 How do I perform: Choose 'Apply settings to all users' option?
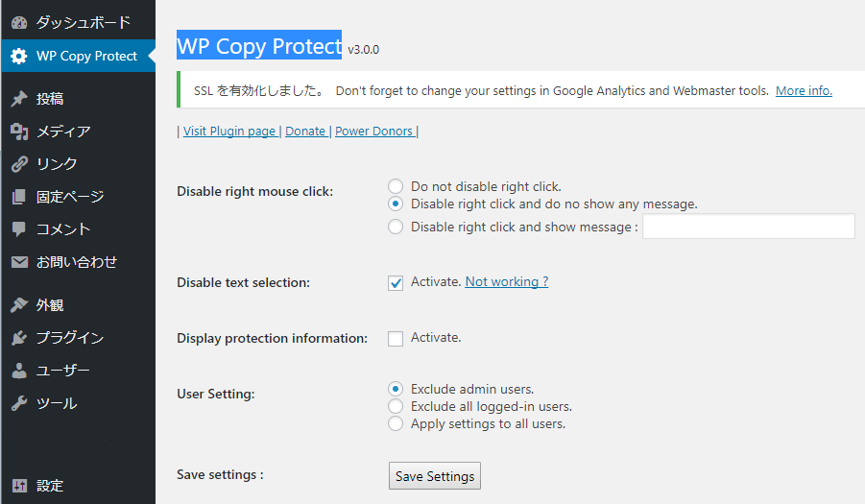[x=396, y=423]
